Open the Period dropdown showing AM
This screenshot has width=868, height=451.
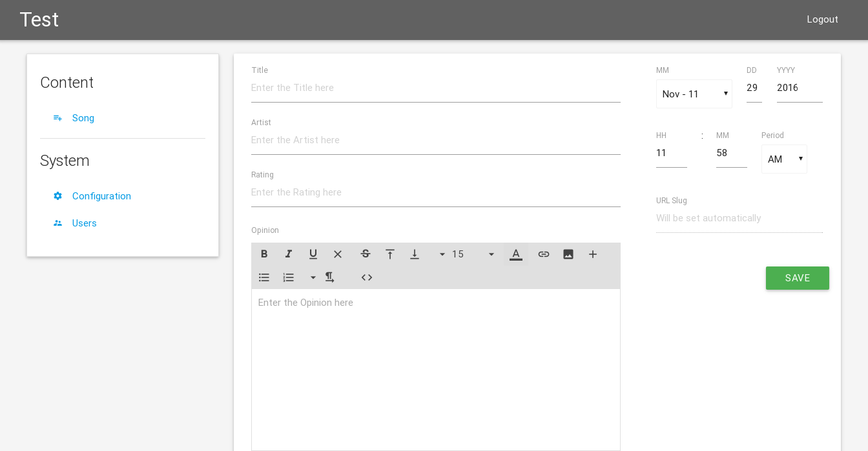click(x=784, y=159)
